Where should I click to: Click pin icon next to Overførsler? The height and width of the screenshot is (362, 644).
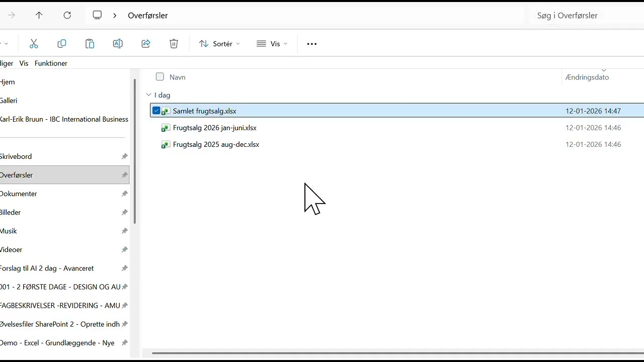(x=124, y=175)
